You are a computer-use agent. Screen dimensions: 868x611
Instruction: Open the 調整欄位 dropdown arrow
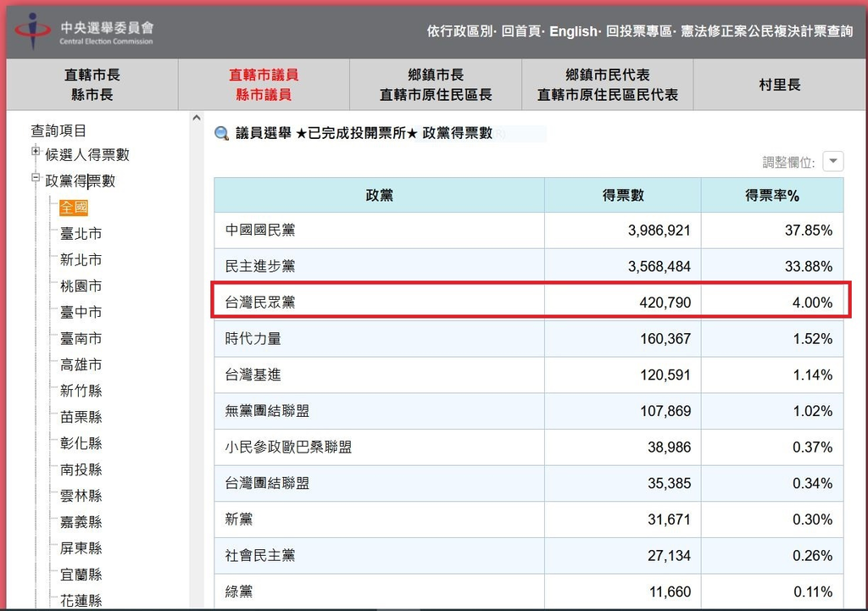pyautogui.click(x=833, y=162)
